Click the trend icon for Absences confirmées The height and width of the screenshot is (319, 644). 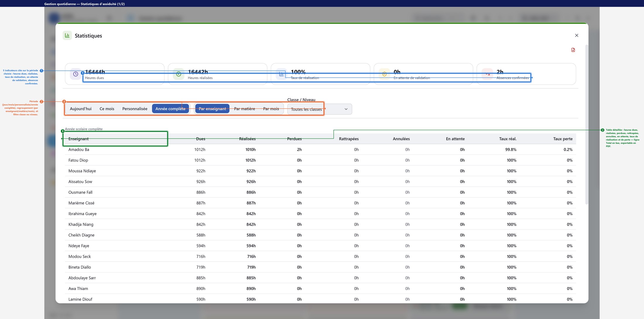pyautogui.click(x=487, y=74)
